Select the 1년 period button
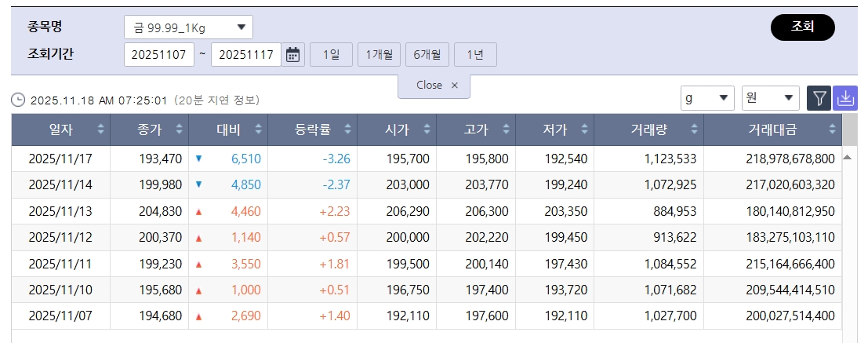The height and width of the screenshot is (343, 868). tap(475, 54)
